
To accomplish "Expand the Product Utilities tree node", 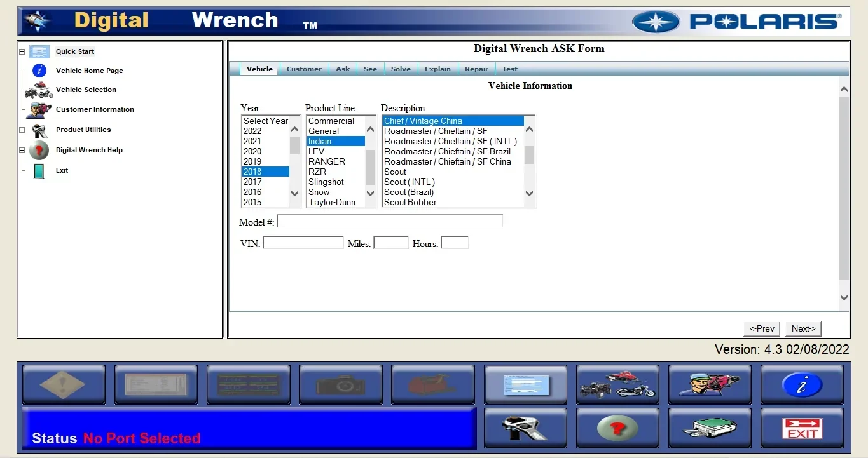I will [x=21, y=130].
